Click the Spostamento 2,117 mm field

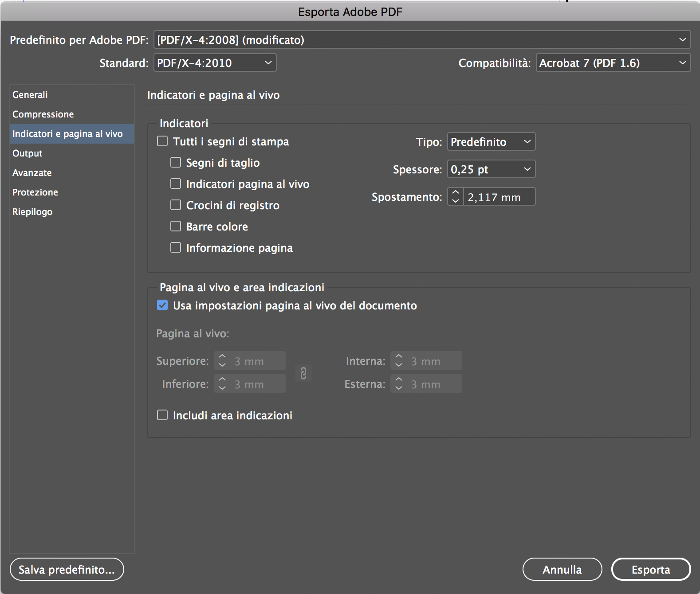(x=499, y=196)
